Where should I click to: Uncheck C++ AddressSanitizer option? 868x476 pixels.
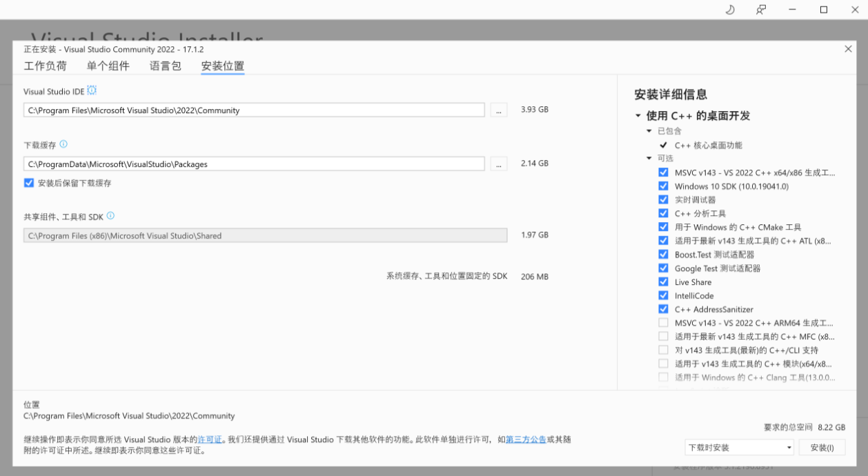[663, 309]
